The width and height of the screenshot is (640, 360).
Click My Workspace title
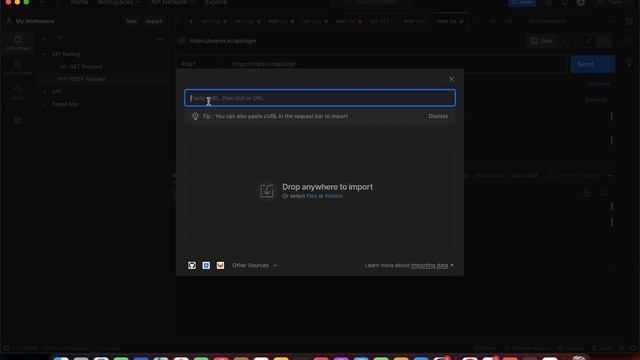pyautogui.click(x=35, y=21)
